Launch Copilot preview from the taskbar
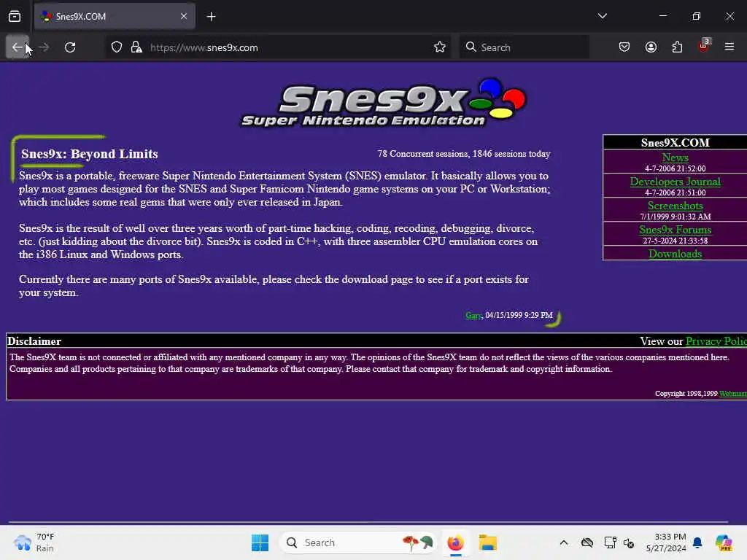 (724, 542)
